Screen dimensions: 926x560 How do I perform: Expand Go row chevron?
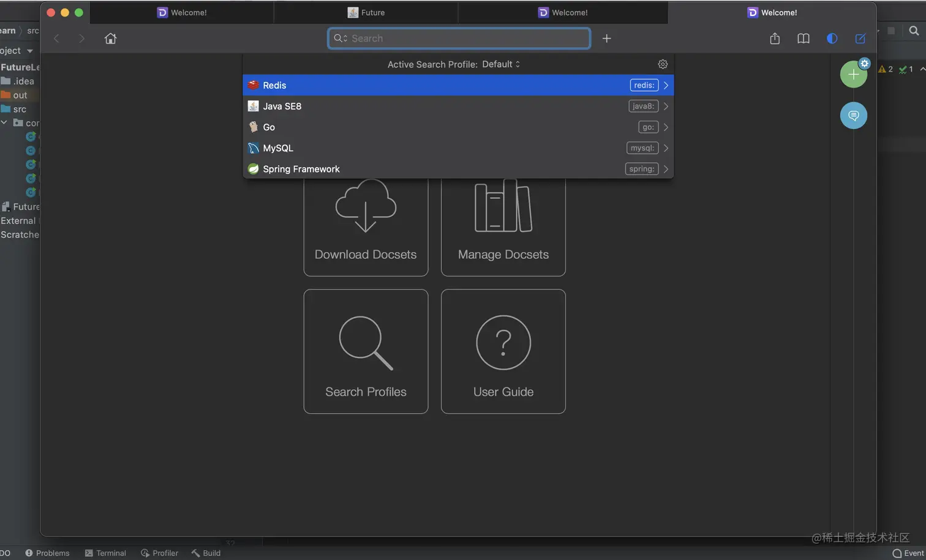(666, 127)
